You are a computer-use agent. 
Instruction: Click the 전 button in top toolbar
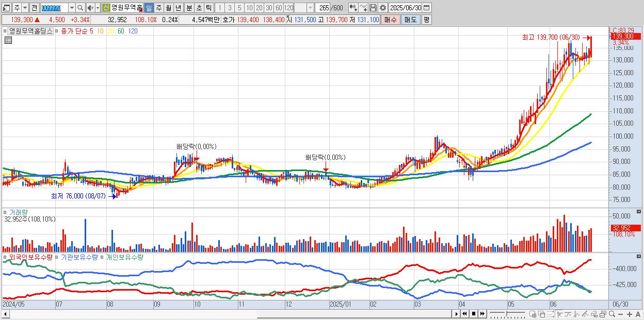[x=34, y=8]
